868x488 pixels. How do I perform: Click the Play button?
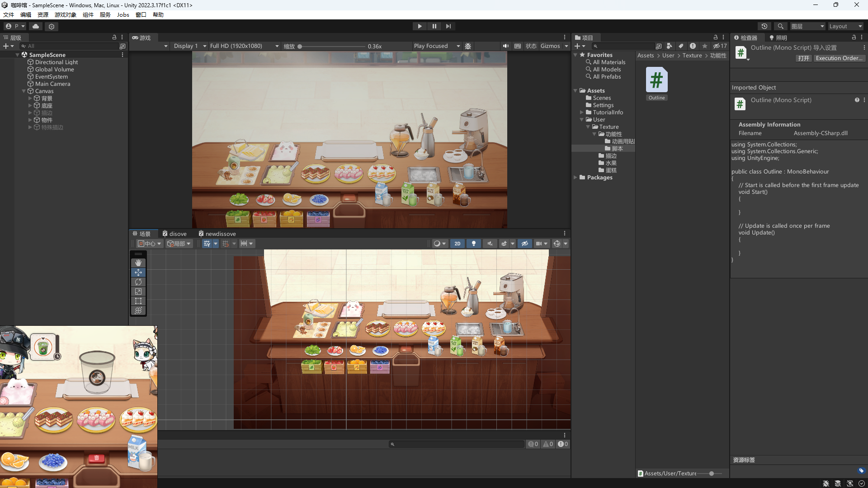[420, 26]
